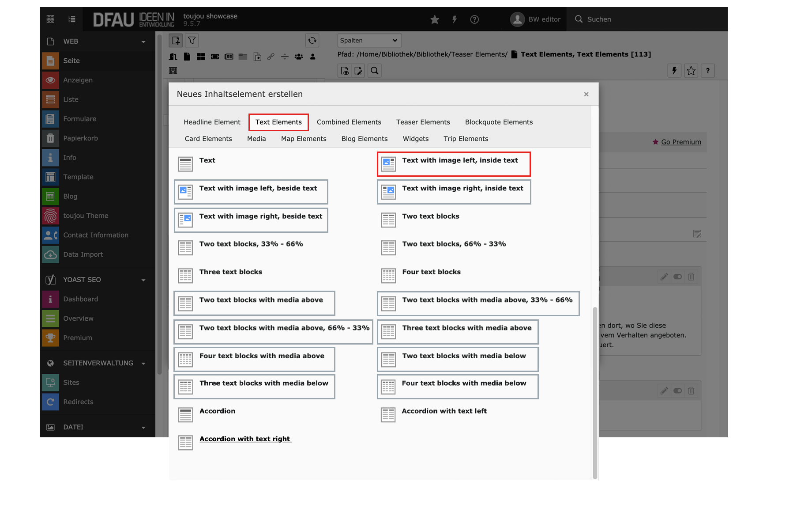Click the edit page properties icon
Screen dimensions: 812x508
click(x=359, y=71)
